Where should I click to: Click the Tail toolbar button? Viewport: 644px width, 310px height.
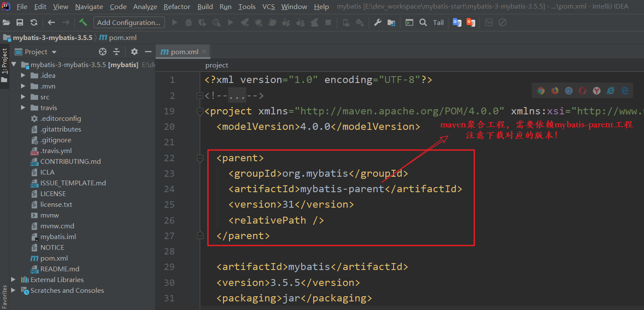click(x=438, y=22)
